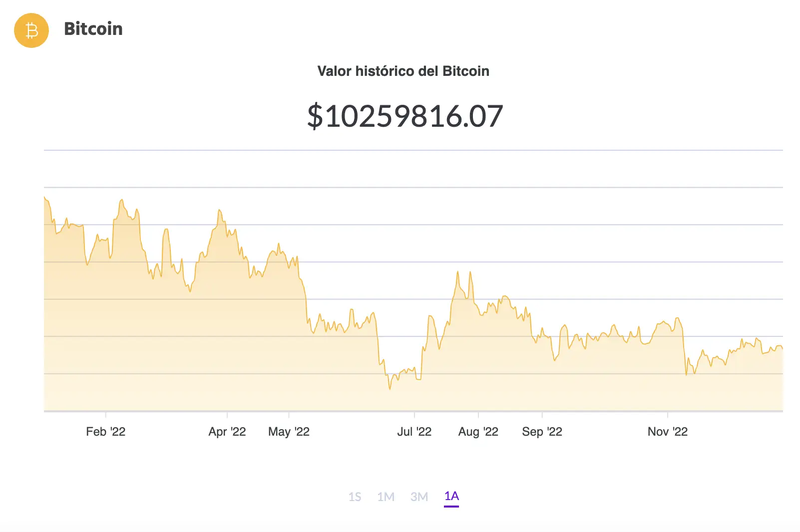Click the Valor histórico del Bitcoin label
Viewport: 800px width, 532px height.
tap(403, 71)
